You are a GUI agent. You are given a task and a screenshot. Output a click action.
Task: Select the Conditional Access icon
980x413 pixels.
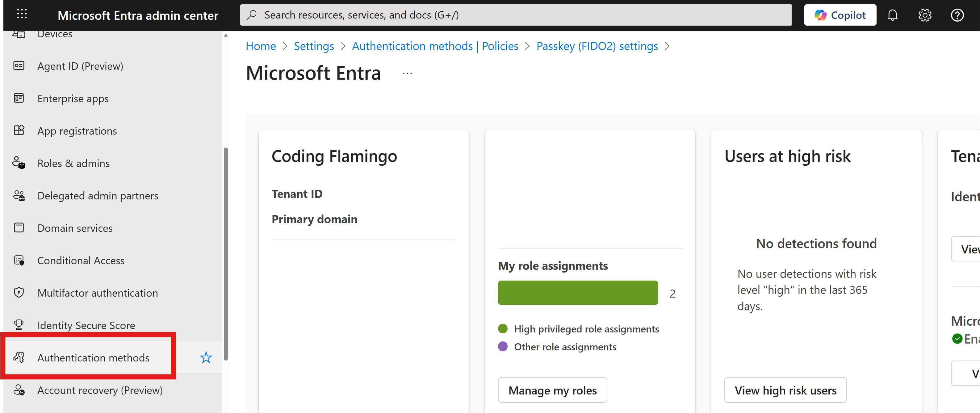click(x=19, y=260)
